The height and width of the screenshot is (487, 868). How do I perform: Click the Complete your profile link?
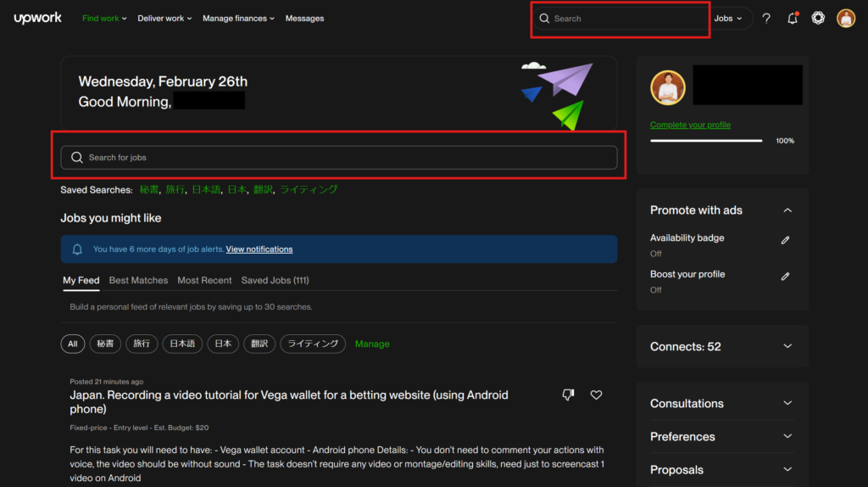point(690,125)
